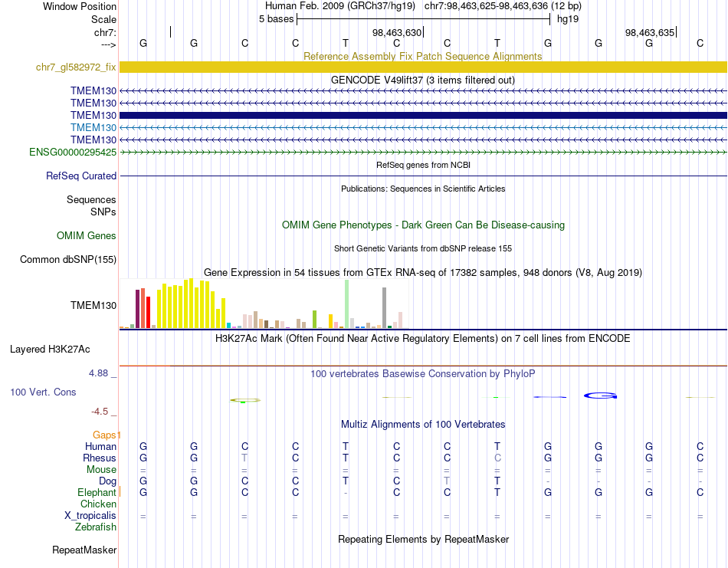This screenshot has height=568, width=728.
Task: Click the 98,463,630 position marker
Action: pyautogui.click(x=398, y=32)
